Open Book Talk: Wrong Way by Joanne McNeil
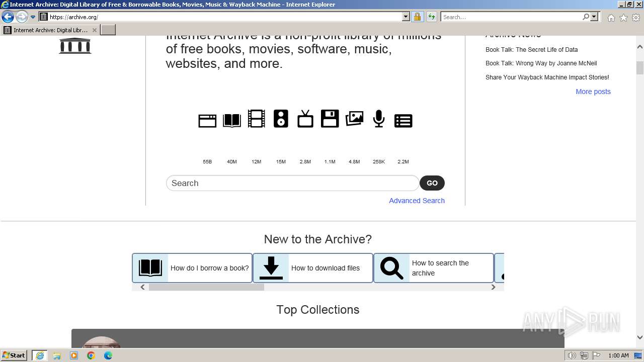 [x=541, y=63]
